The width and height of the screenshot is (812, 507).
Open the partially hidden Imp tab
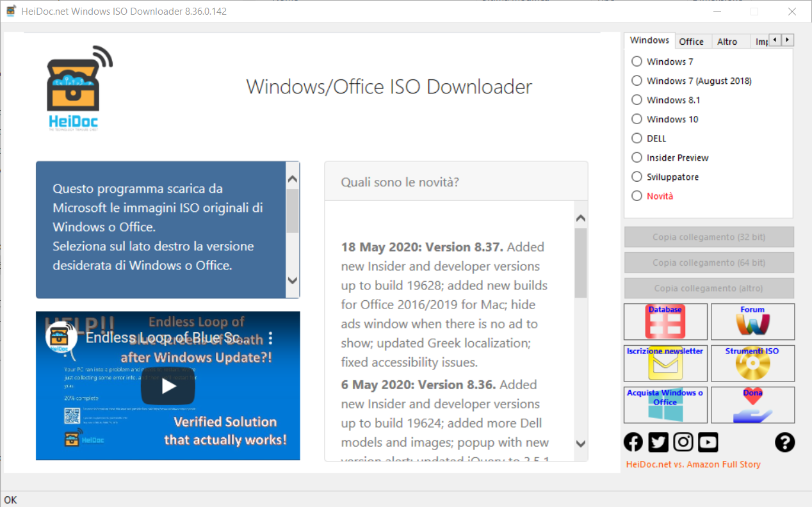point(760,42)
